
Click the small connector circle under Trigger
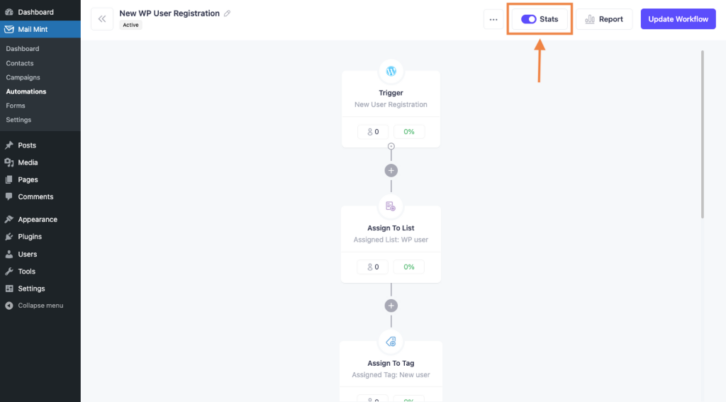[391, 146]
